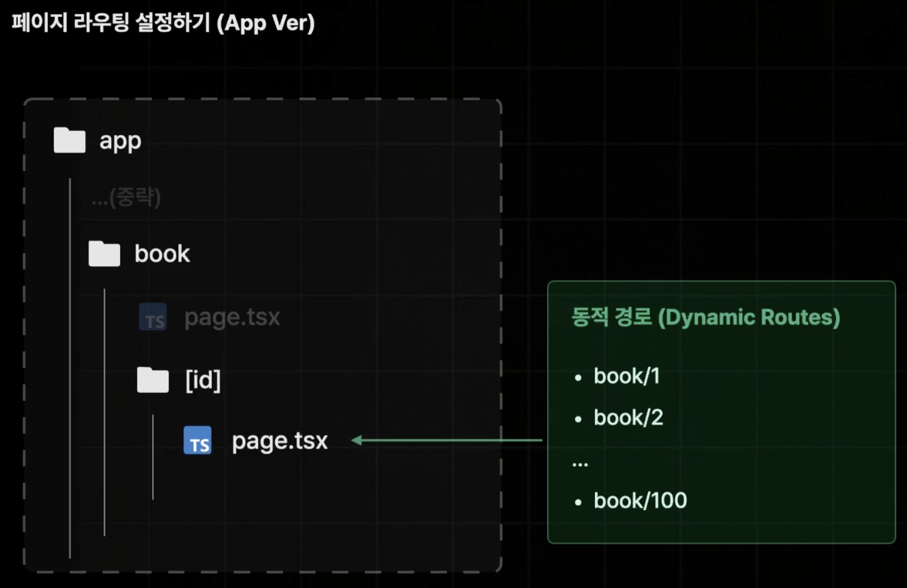Viewport: 907px width, 588px height.
Task: Click the blue TS icon under [id]
Action: (198, 440)
